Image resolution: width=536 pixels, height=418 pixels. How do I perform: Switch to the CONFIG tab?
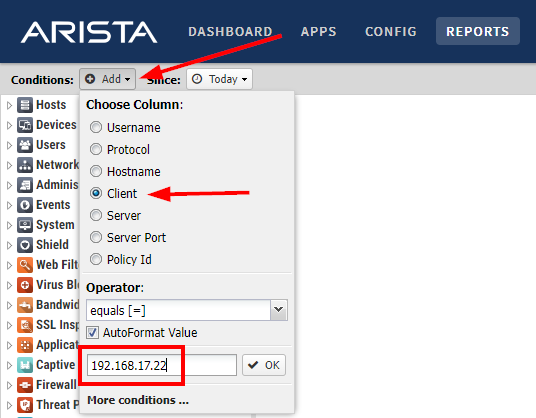(x=391, y=31)
